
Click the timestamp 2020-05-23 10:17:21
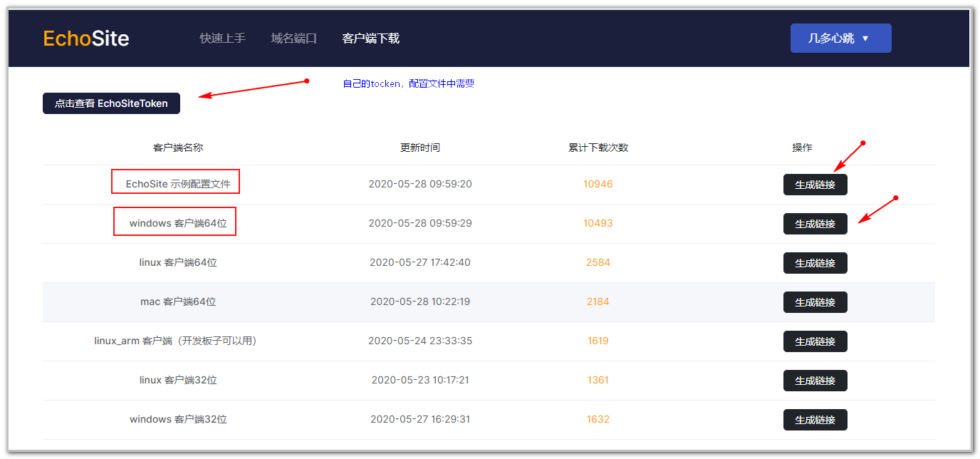coord(420,380)
